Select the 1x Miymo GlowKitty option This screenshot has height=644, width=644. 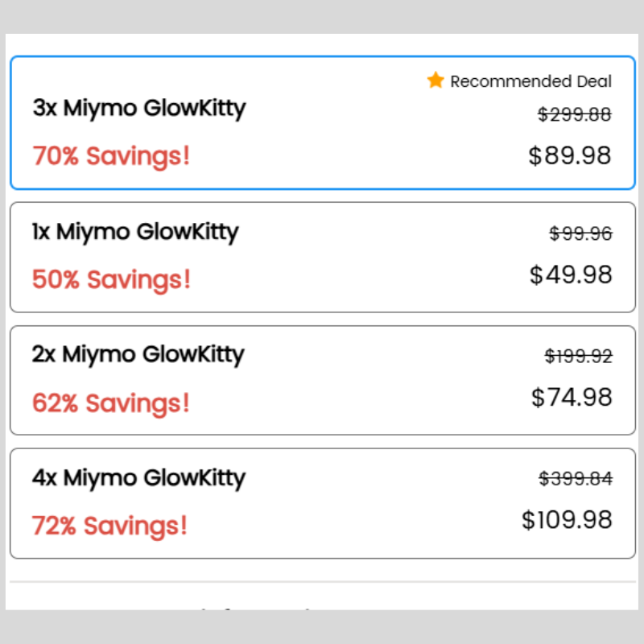322,257
